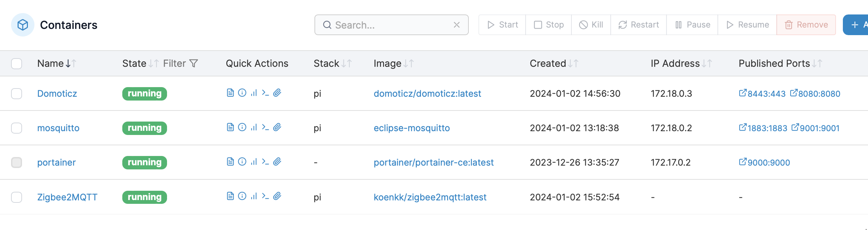Image resolution: width=868 pixels, height=230 pixels.
Task: Inspect icon for portainer container
Action: pos(242,162)
